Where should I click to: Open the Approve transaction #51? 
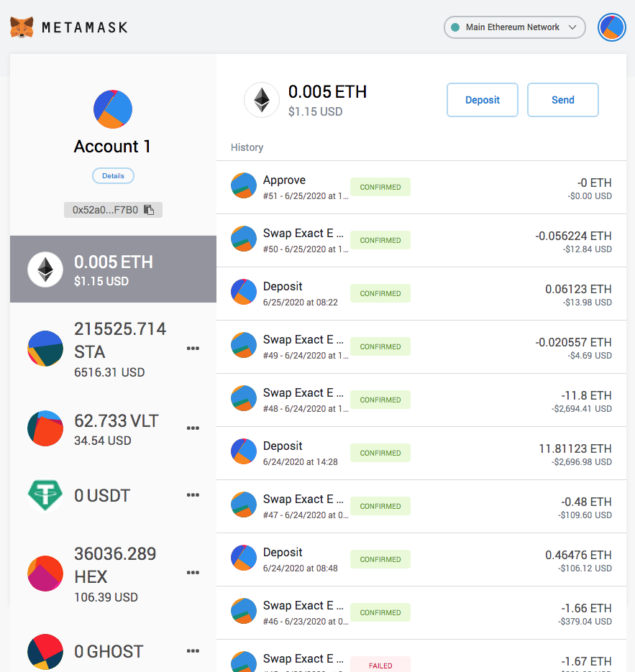point(421,188)
